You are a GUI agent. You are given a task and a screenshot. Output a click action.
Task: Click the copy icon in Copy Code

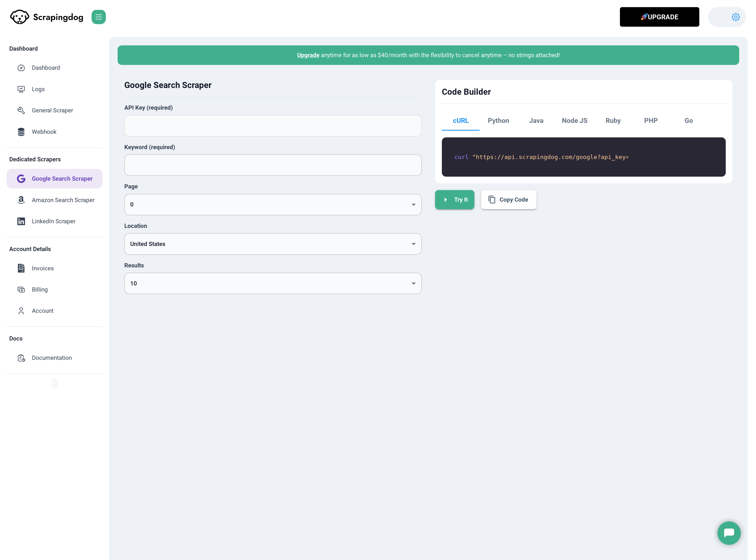click(x=492, y=200)
